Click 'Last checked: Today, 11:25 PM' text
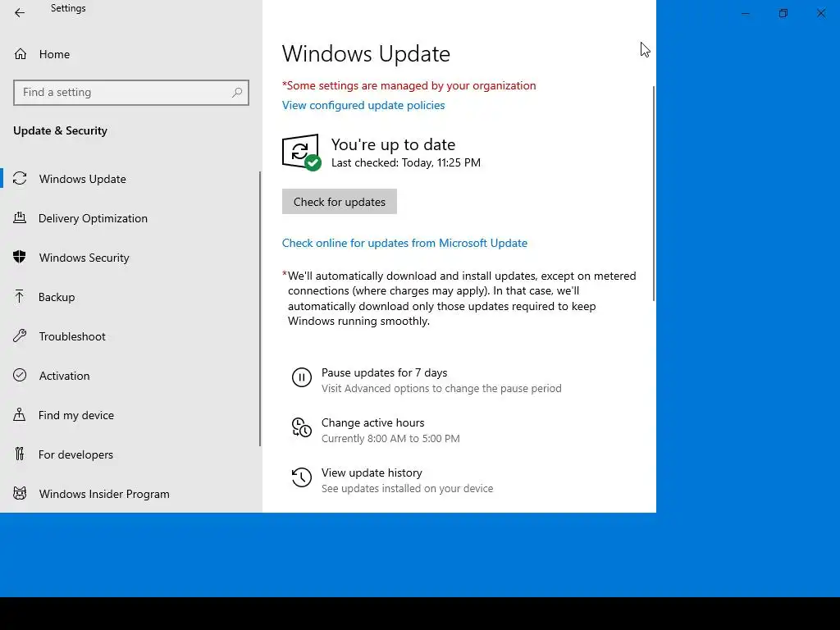 [x=405, y=163]
